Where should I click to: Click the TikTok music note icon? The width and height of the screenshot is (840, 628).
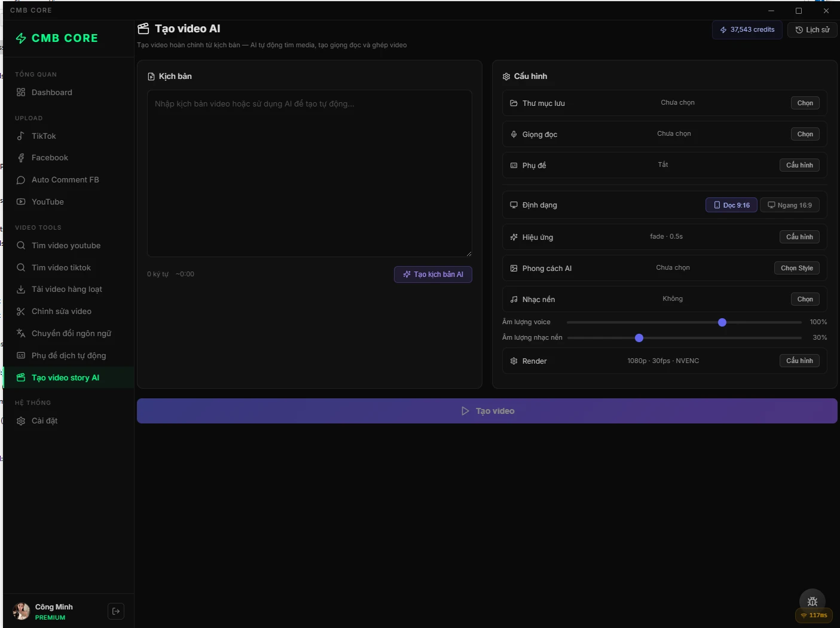(x=21, y=136)
